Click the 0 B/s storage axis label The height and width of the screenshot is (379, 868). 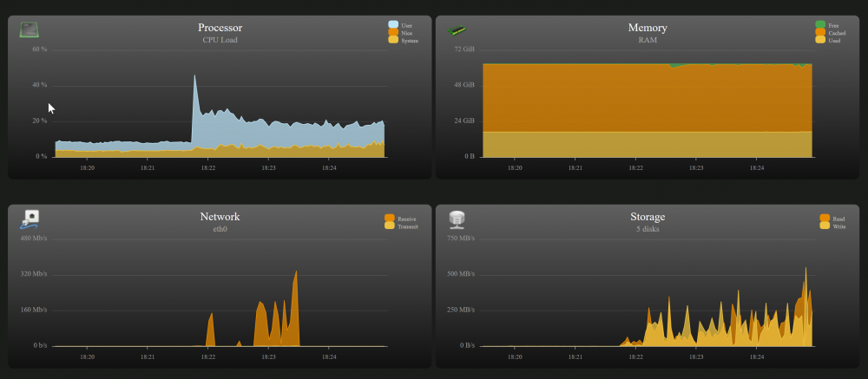pyautogui.click(x=465, y=345)
